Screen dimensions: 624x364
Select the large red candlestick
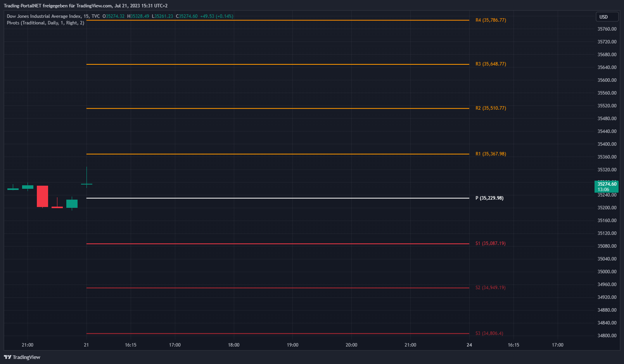point(42,196)
